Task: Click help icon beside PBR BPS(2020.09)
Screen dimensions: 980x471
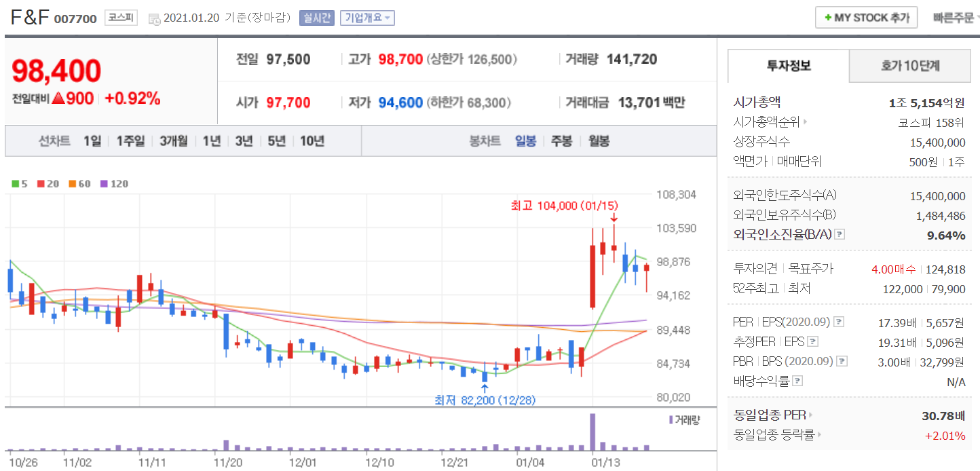Action: coord(842,361)
